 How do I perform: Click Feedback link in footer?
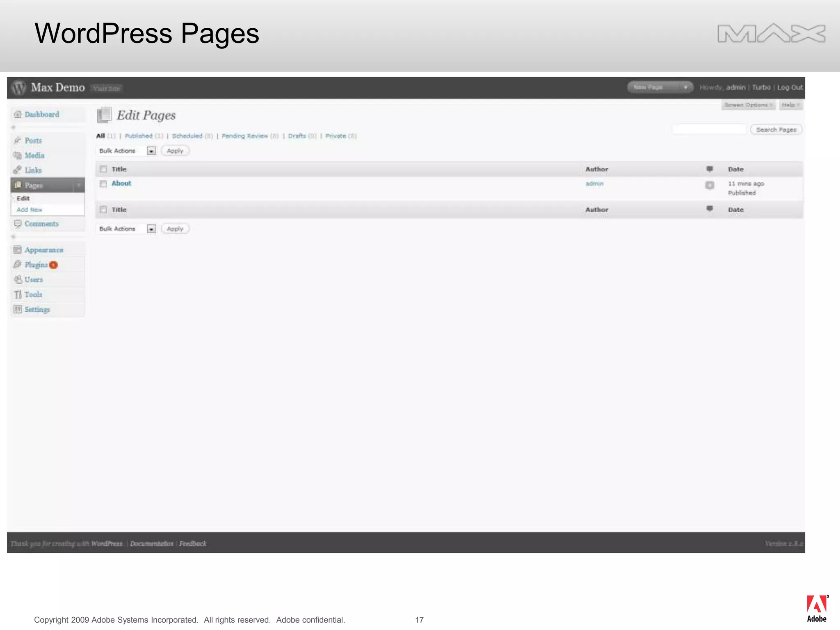(x=193, y=543)
